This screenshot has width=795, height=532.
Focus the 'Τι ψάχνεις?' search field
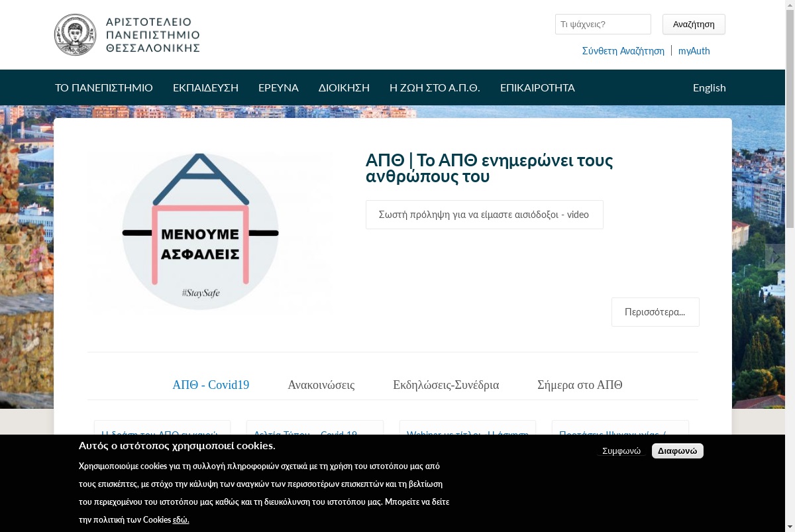click(603, 25)
